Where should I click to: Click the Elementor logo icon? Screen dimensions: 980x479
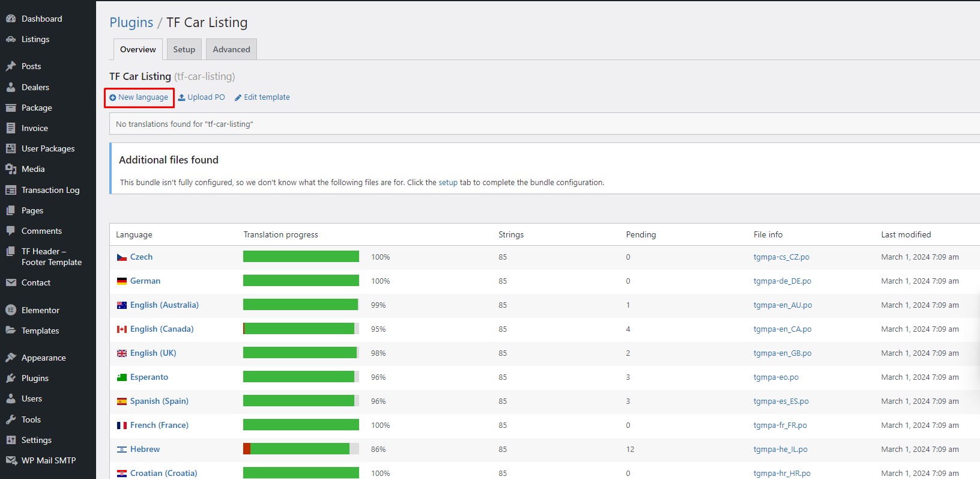(11, 310)
